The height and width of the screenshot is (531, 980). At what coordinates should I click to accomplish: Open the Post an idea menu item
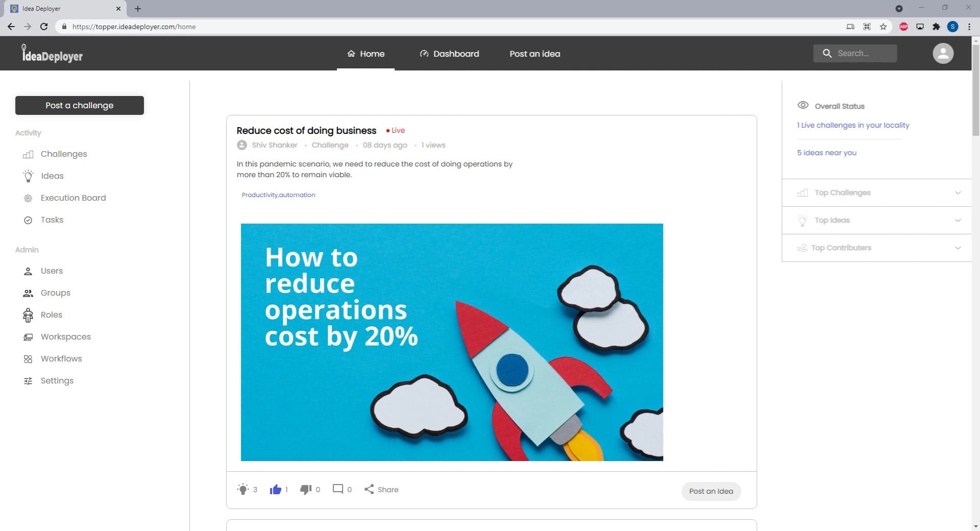point(534,54)
